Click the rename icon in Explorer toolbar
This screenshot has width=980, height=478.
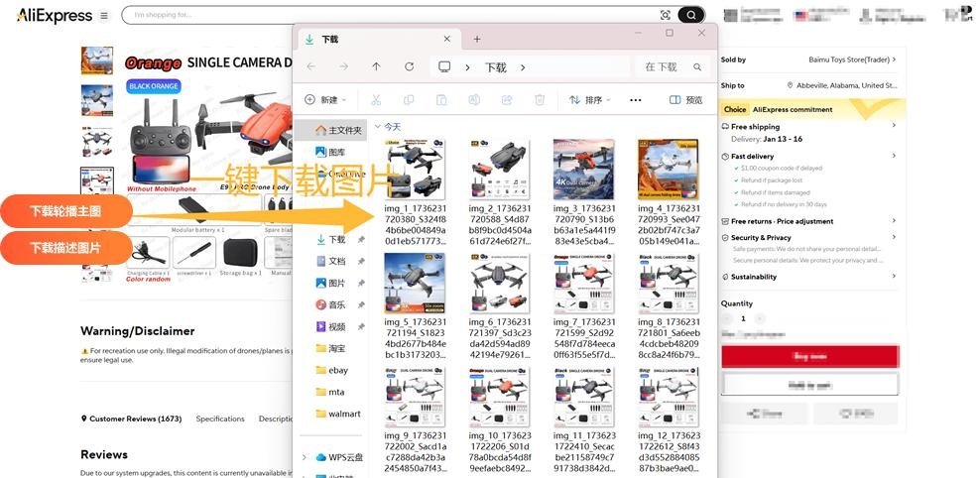coord(474,100)
